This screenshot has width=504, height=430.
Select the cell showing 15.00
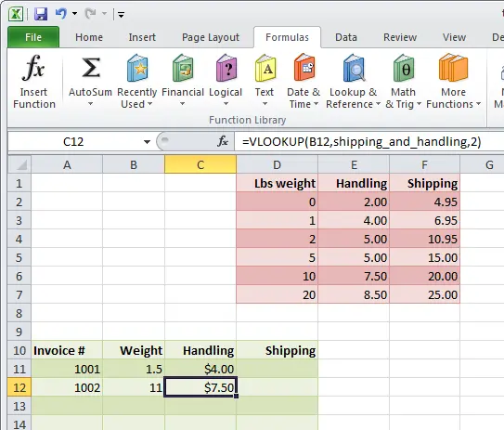(x=424, y=257)
